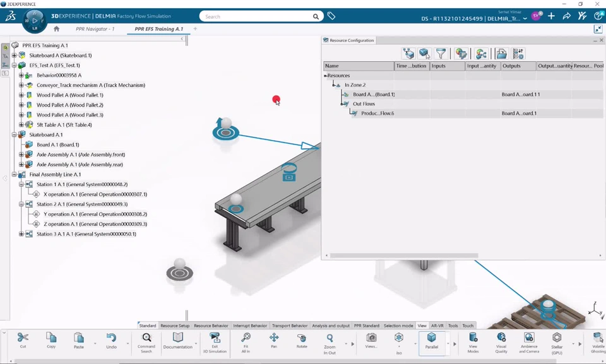Add a new tab with the plus button
The width and height of the screenshot is (606, 364).
coord(195,28)
